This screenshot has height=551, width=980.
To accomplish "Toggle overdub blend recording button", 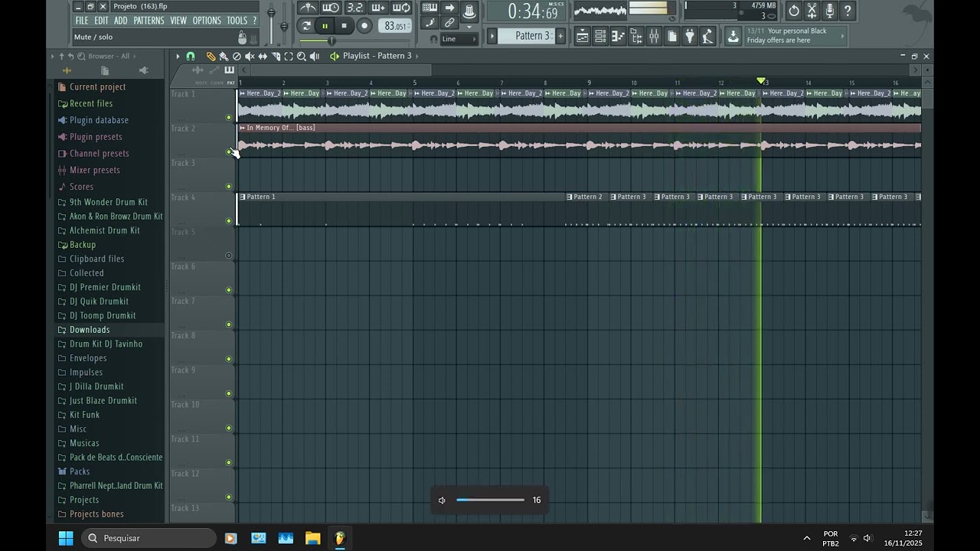I will pos(378,8).
